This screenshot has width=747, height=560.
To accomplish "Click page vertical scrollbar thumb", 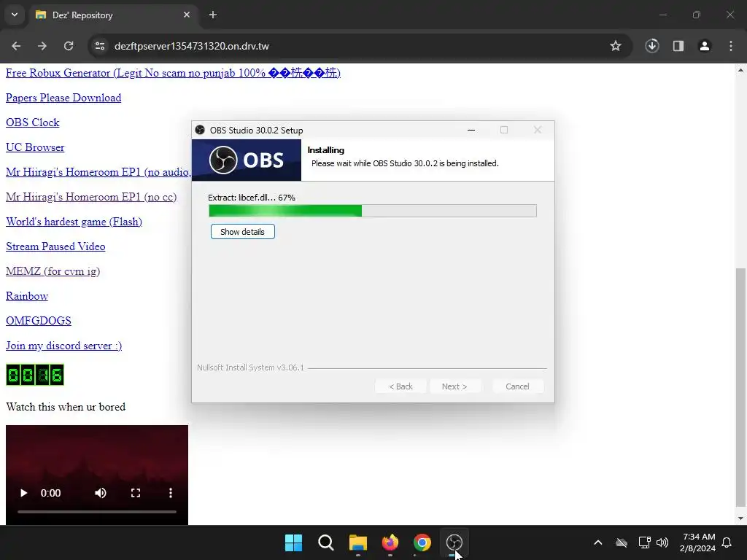I will click(740, 388).
